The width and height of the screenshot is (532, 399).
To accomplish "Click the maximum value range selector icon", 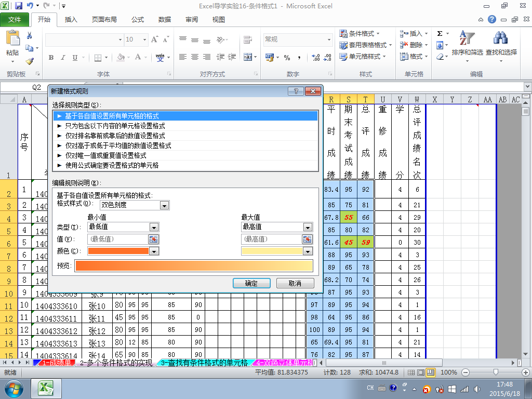I will 308,239.
